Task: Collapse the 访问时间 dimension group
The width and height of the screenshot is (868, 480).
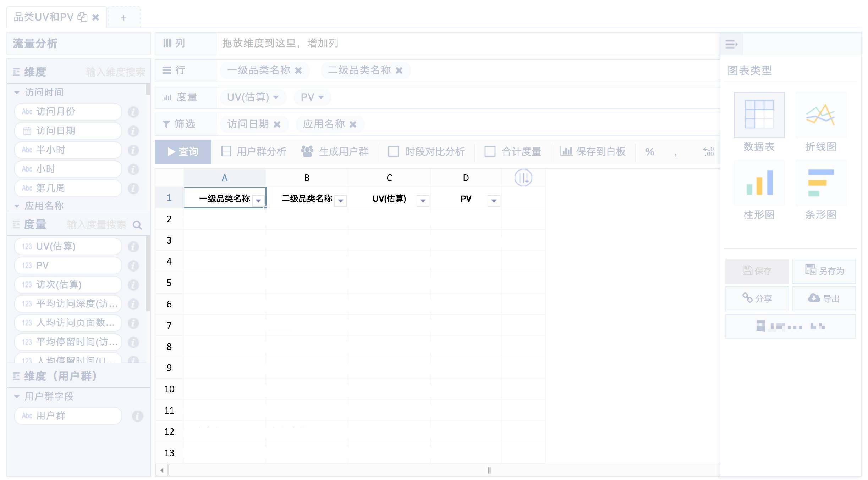Action: 17,93
